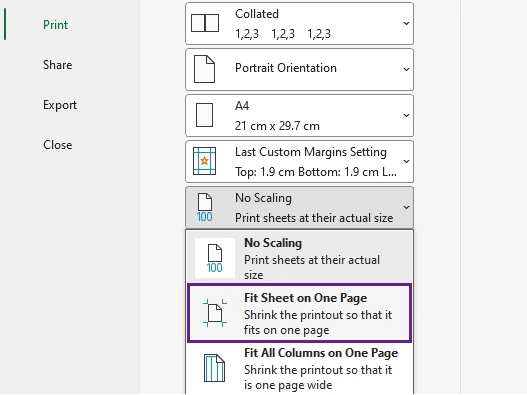Open the Share page in sidebar
This screenshot has width=527, height=395.
click(x=57, y=65)
